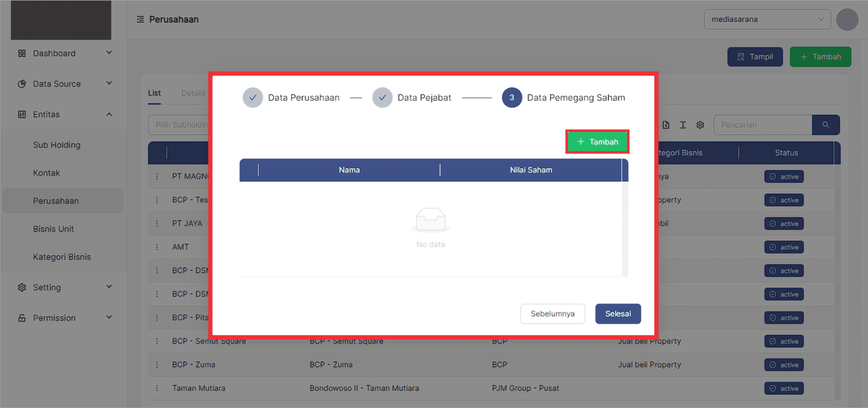Go back with the Sebelumnya button
This screenshot has width=868, height=408.
point(552,314)
